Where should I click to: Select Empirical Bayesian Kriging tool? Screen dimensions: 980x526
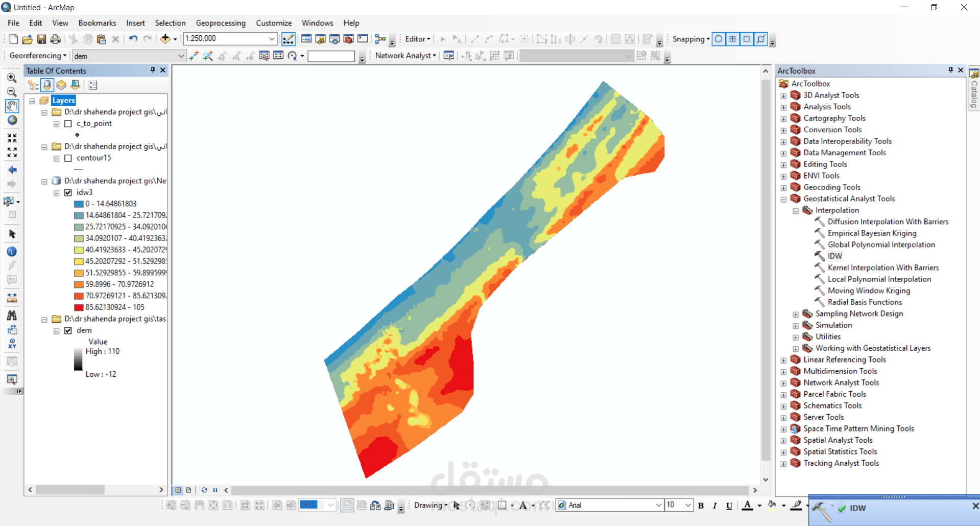coord(872,233)
